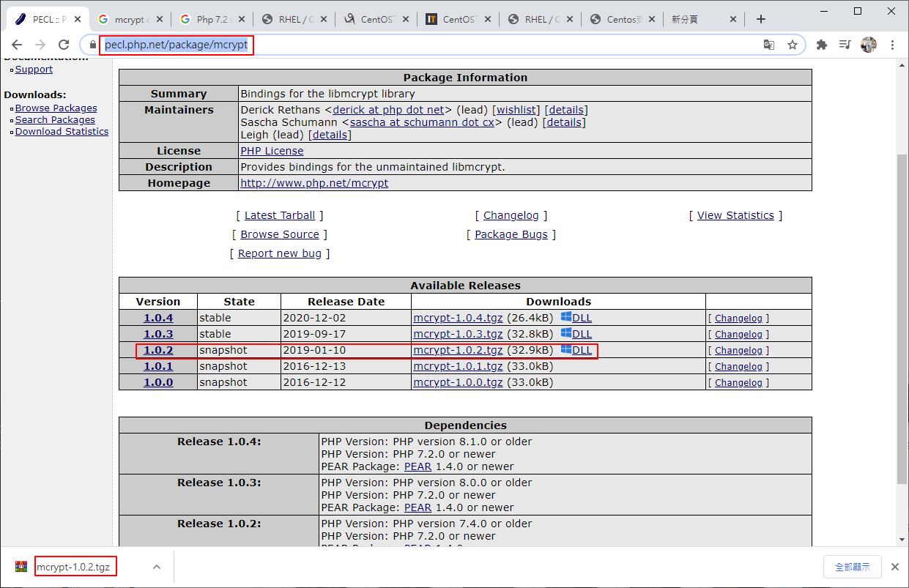
Task: Open the extensions puzzle icon
Action: (822, 45)
